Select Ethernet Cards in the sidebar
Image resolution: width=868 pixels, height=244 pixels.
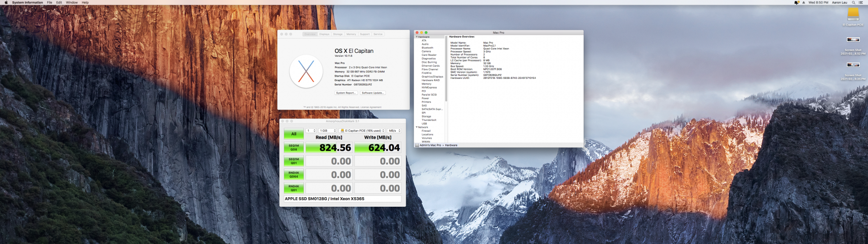pos(431,66)
